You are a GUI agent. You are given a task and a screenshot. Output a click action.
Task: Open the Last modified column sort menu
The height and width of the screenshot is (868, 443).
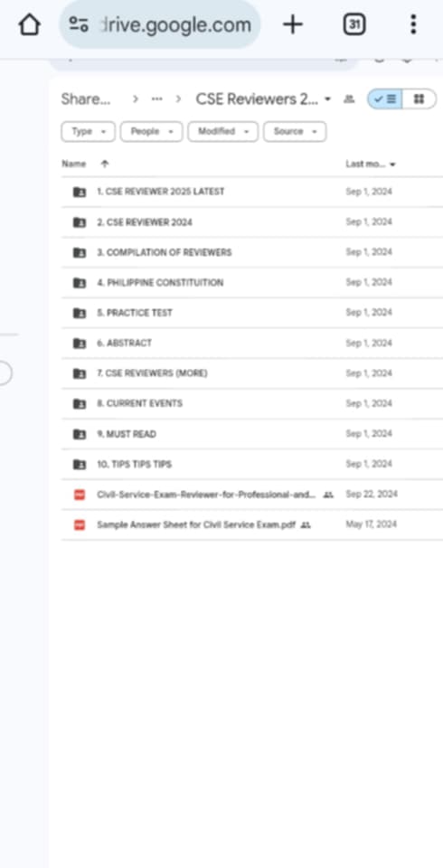coord(371,164)
